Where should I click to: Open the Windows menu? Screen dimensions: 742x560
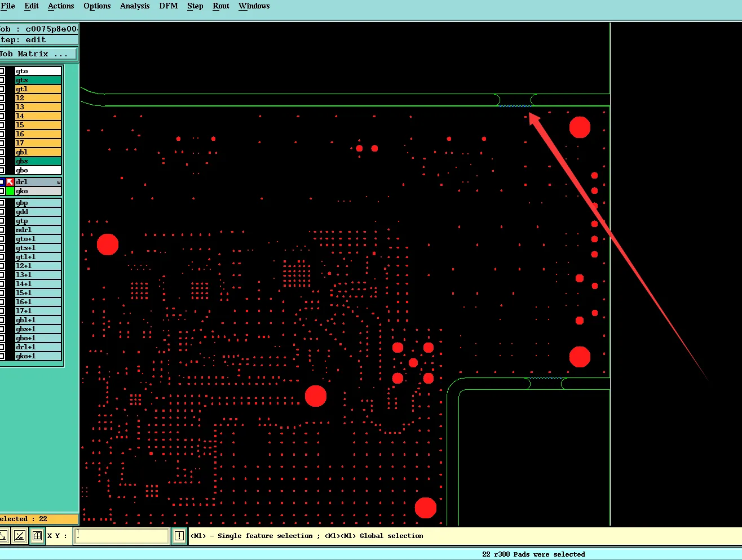254,6
